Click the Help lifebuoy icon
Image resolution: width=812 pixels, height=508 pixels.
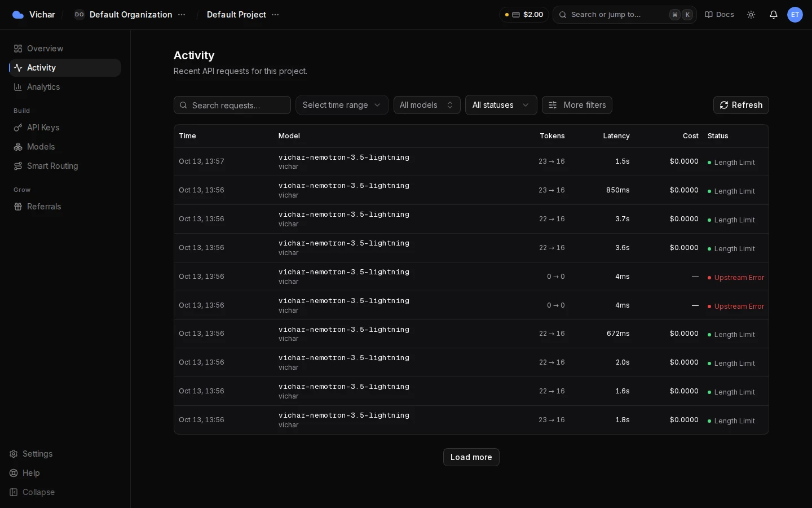tap(14, 473)
